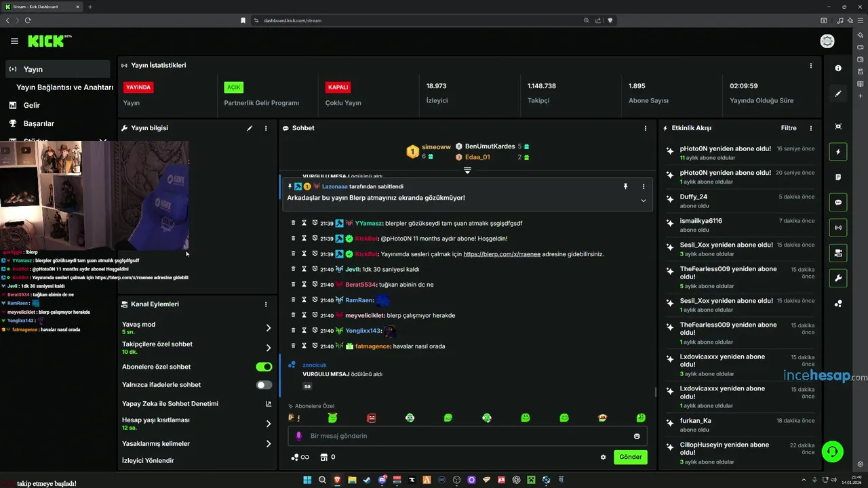868x488 pixels.
Task: Delete fatmagence's message with trash icon
Action: pos(294,346)
